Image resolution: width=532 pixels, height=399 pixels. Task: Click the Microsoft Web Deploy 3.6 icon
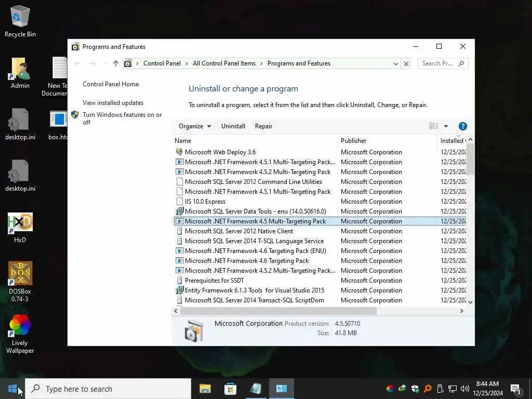pyautogui.click(x=179, y=152)
